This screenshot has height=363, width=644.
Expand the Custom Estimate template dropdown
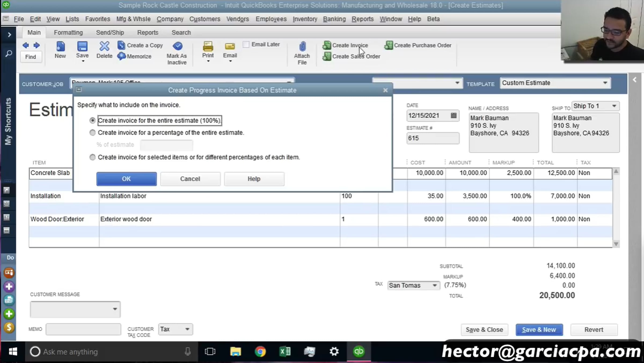point(605,83)
